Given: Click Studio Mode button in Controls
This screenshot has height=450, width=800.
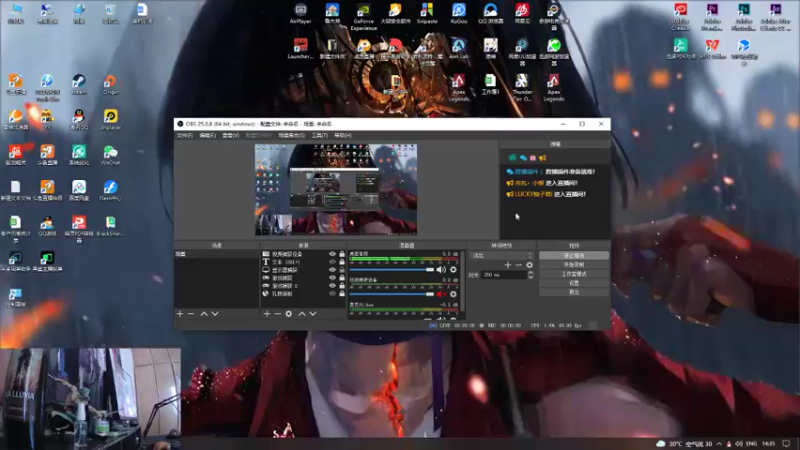Looking at the screenshot, I should 574,273.
